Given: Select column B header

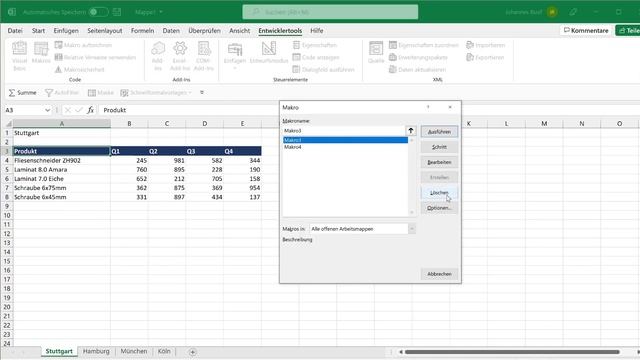Looking at the screenshot, I should (129, 123).
